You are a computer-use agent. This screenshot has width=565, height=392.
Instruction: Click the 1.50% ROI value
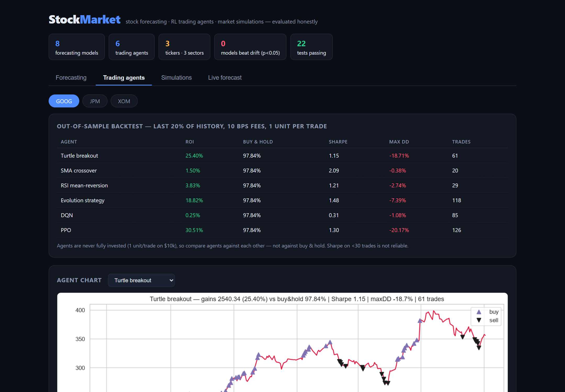click(x=193, y=171)
